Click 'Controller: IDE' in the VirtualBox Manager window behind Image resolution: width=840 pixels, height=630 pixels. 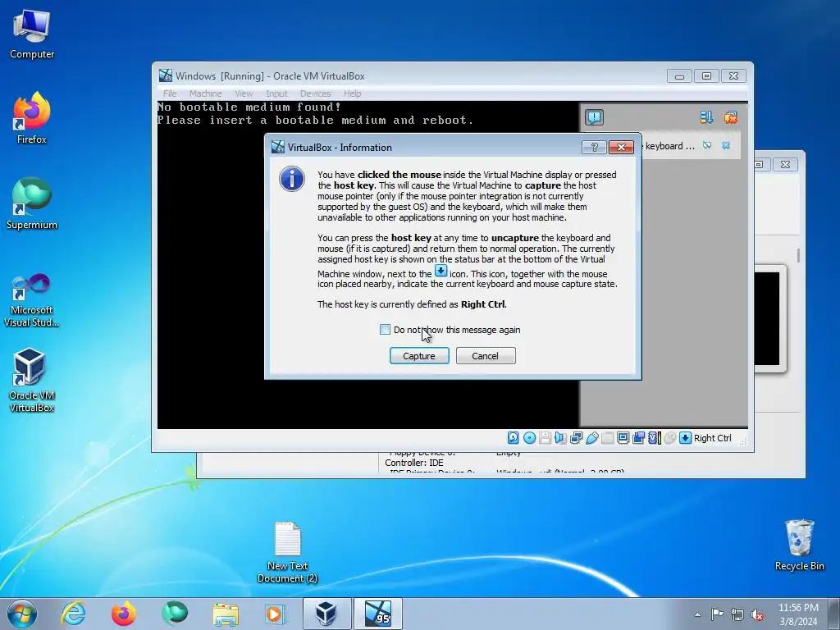[414, 463]
